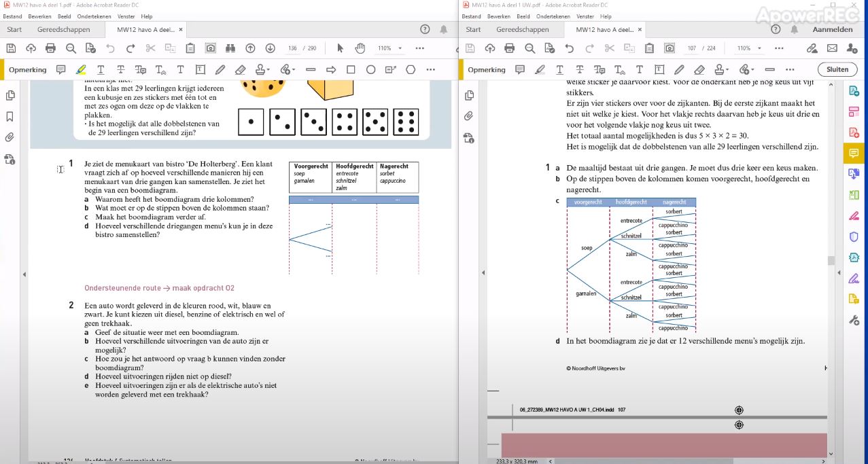The width and height of the screenshot is (868, 464).
Task: Add sticky note comment in left window
Action: [61, 69]
